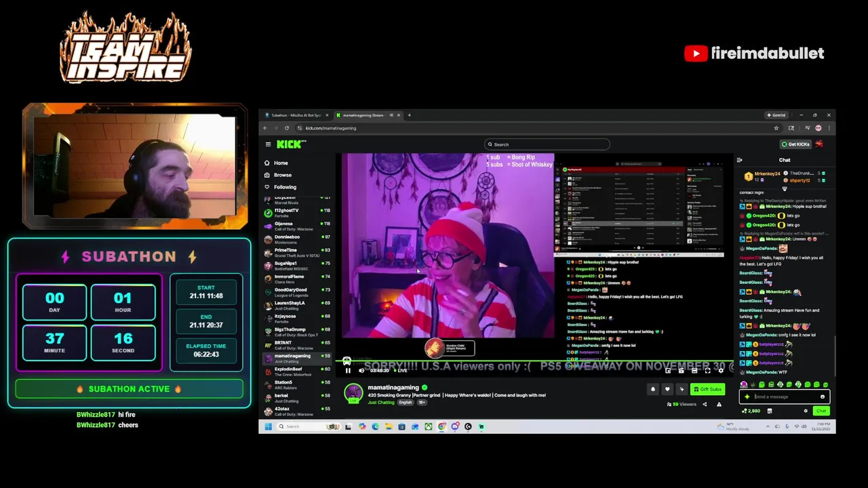Open chat settings gear icon

click(x=806, y=411)
